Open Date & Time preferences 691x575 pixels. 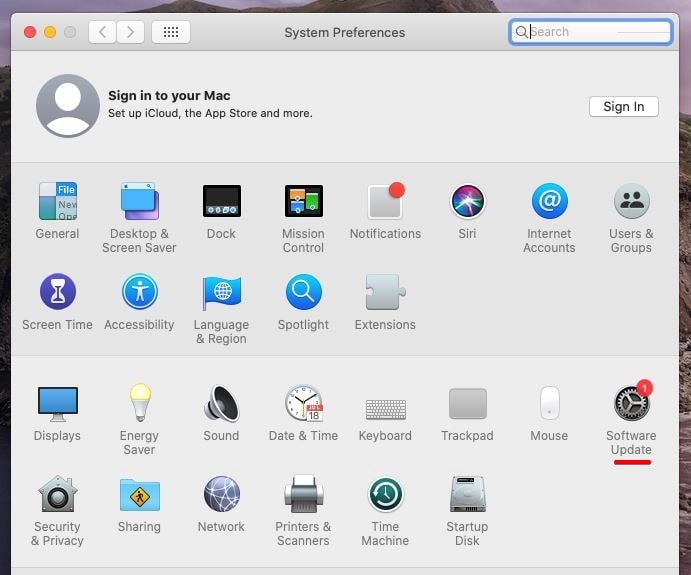click(x=304, y=403)
